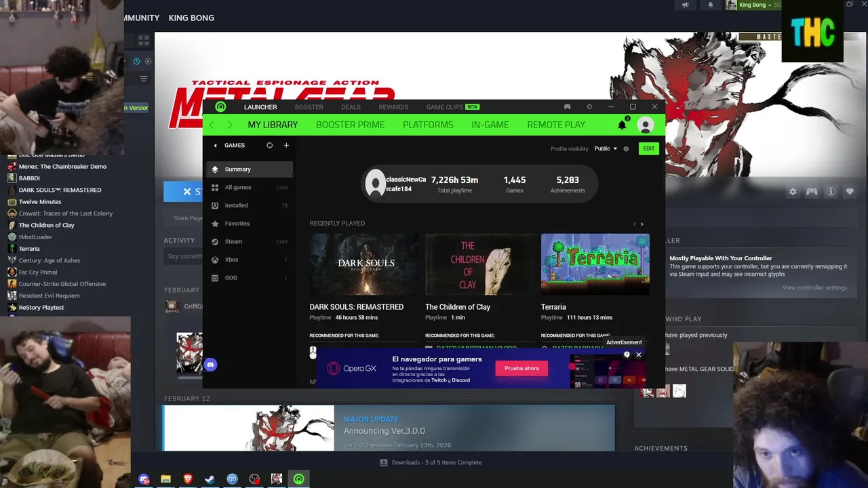Open Brave browser from the taskbar
The height and width of the screenshot is (488, 868).
coord(188,479)
